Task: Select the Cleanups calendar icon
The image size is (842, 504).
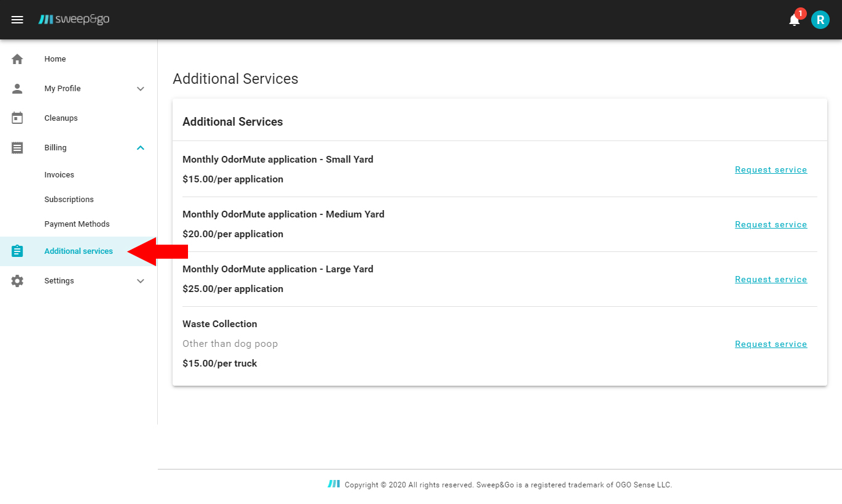Action: (17, 118)
